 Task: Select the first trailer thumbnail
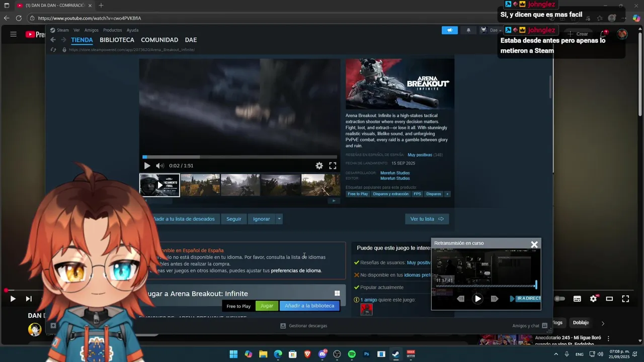pyautogui.click(x=159, y=185)
